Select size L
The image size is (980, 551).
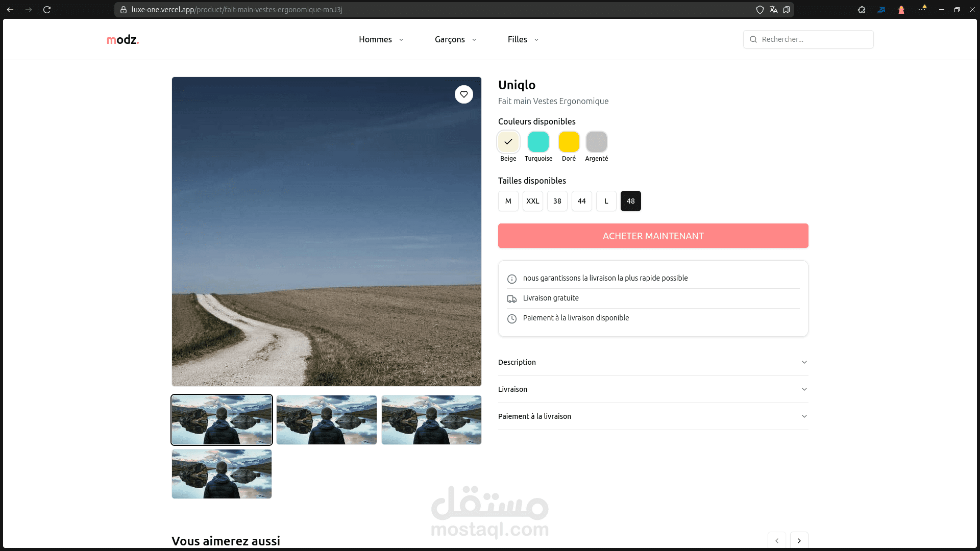(x=606, y=201)
